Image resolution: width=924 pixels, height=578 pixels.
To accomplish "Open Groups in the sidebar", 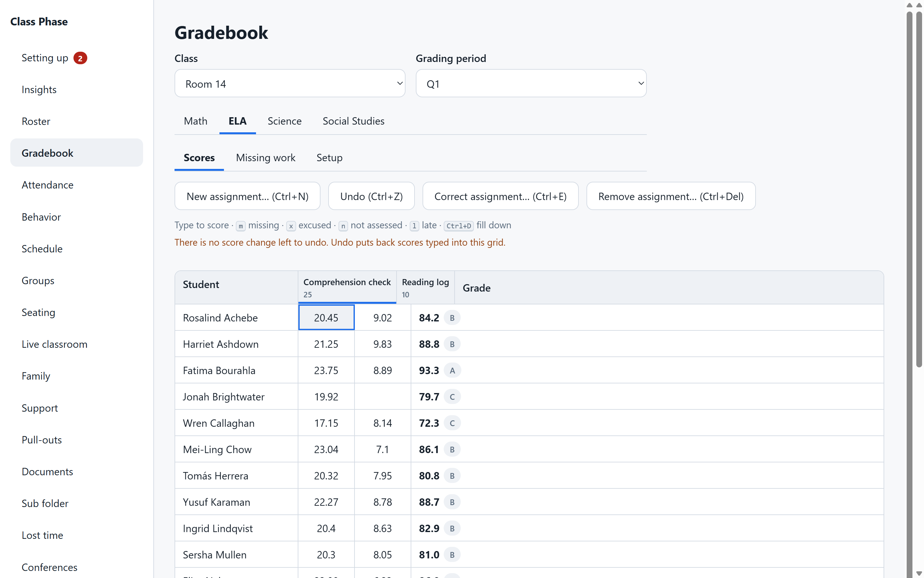I will (x=76, y=281).
